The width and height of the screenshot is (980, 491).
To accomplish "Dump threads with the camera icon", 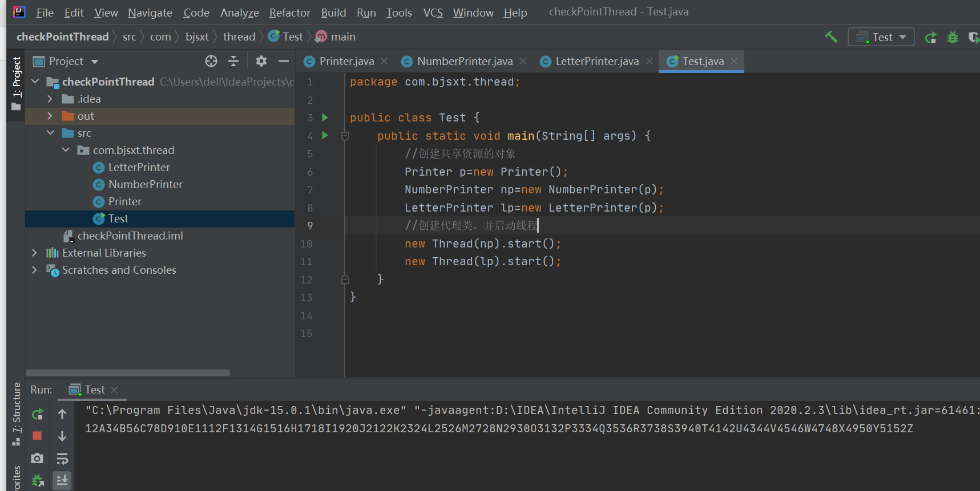I will [x=38, y=458].
